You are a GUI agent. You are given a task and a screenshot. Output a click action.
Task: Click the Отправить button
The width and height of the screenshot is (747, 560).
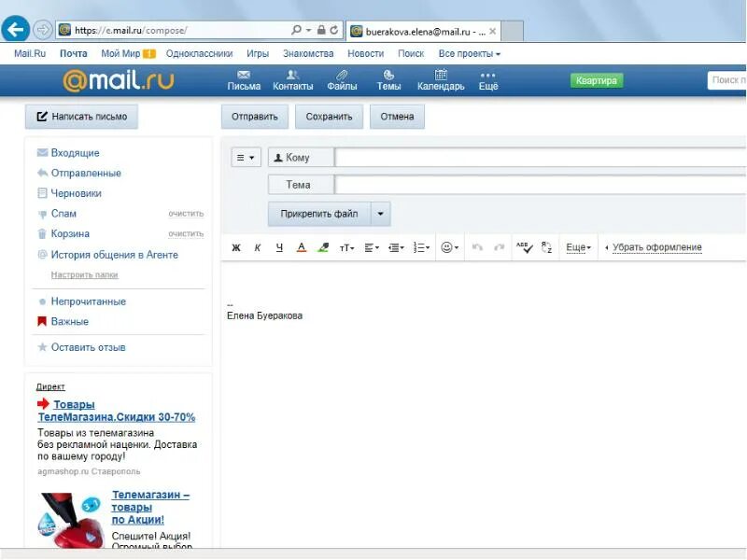pos(254,117)
